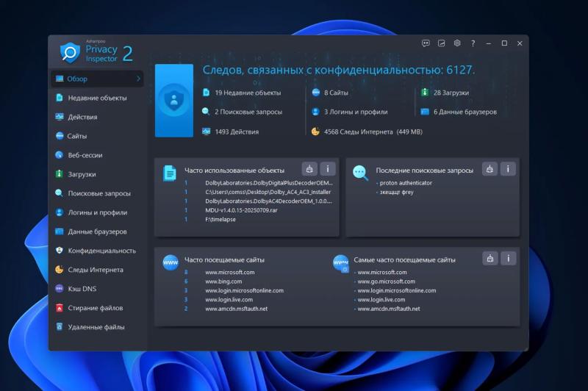The image size is (588, 391).
Task: Click the 8 Сайты summary link
Action: point(336,93)
